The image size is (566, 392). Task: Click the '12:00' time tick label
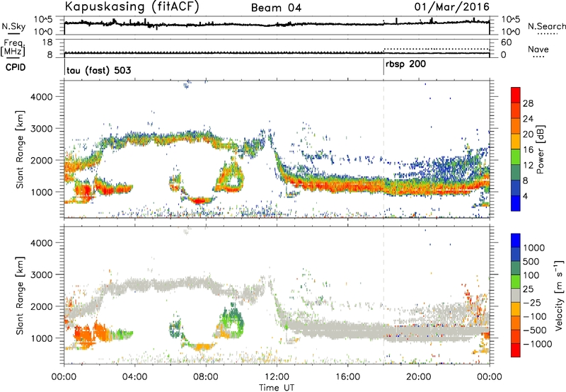[277, 377]
